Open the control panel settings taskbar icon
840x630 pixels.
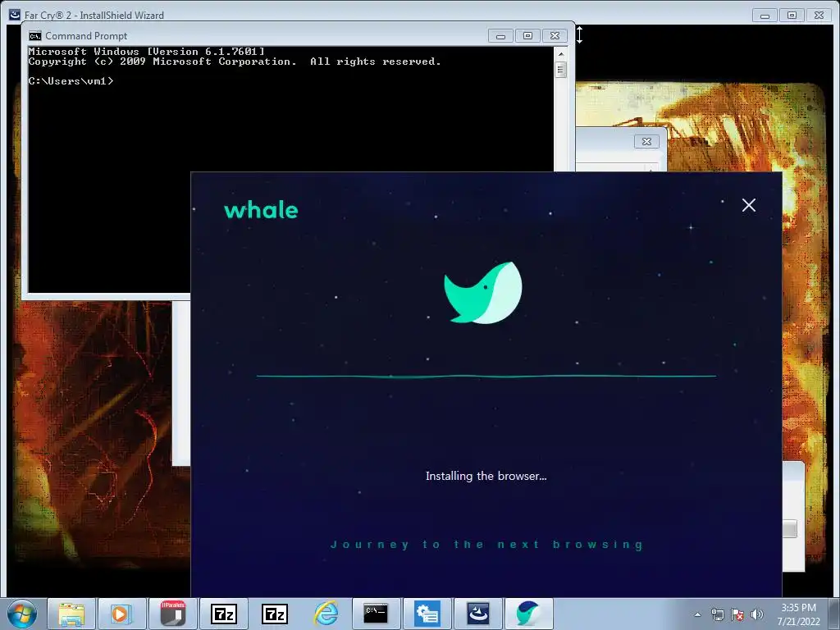pos(427,614)
